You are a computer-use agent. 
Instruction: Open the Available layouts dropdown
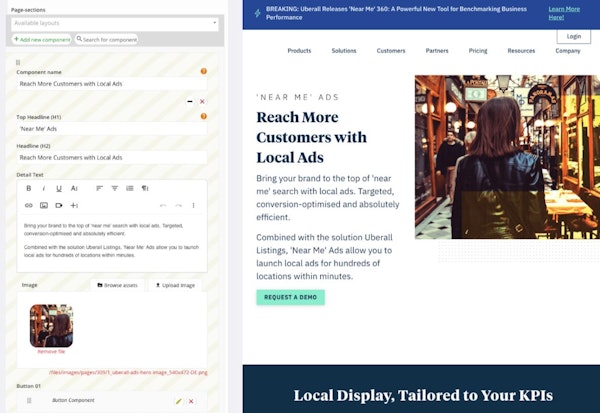click(x=115, y=23)
